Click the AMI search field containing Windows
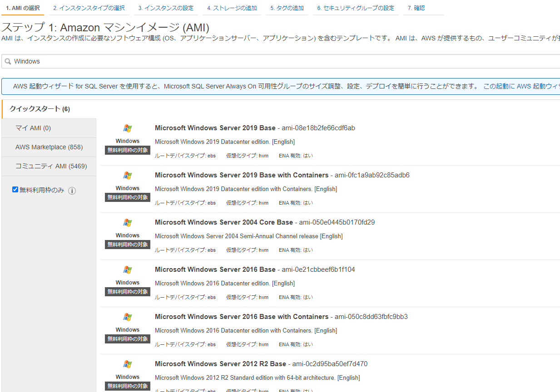560x392 pixels. click(281, 61)
